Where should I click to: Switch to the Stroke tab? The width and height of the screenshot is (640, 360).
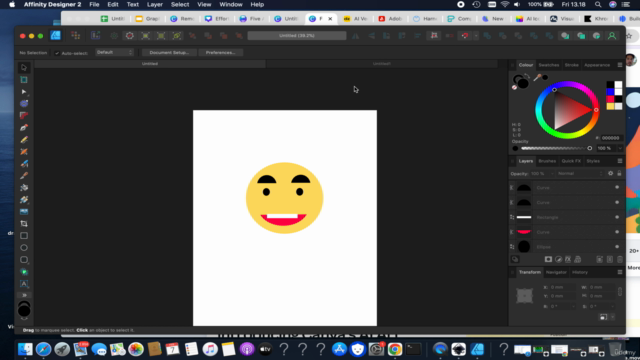(x=571, y=65)
